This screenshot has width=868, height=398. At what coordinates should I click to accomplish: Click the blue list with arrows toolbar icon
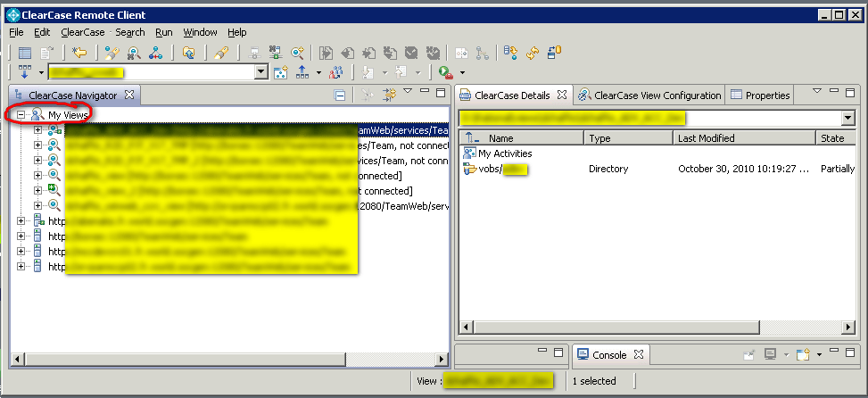coord(510,54)
